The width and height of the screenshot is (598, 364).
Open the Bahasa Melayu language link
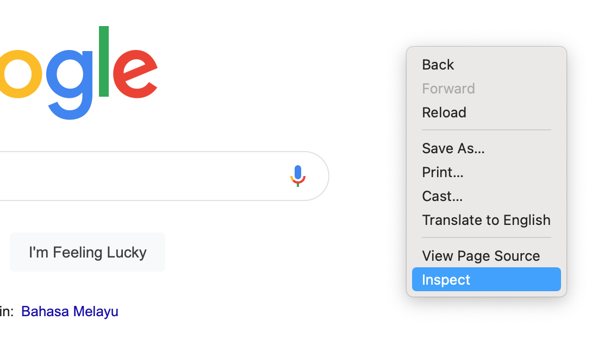(x=70, y=311)
